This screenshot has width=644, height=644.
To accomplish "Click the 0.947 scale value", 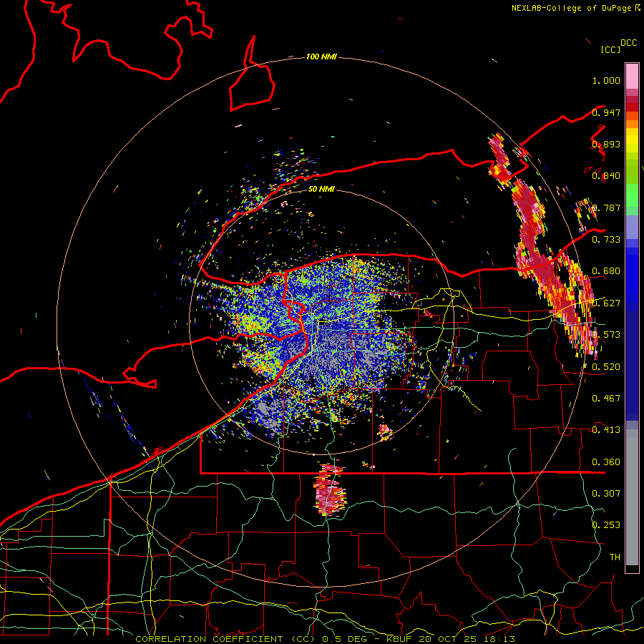I will pyautogui.click(x=606, y=112).
